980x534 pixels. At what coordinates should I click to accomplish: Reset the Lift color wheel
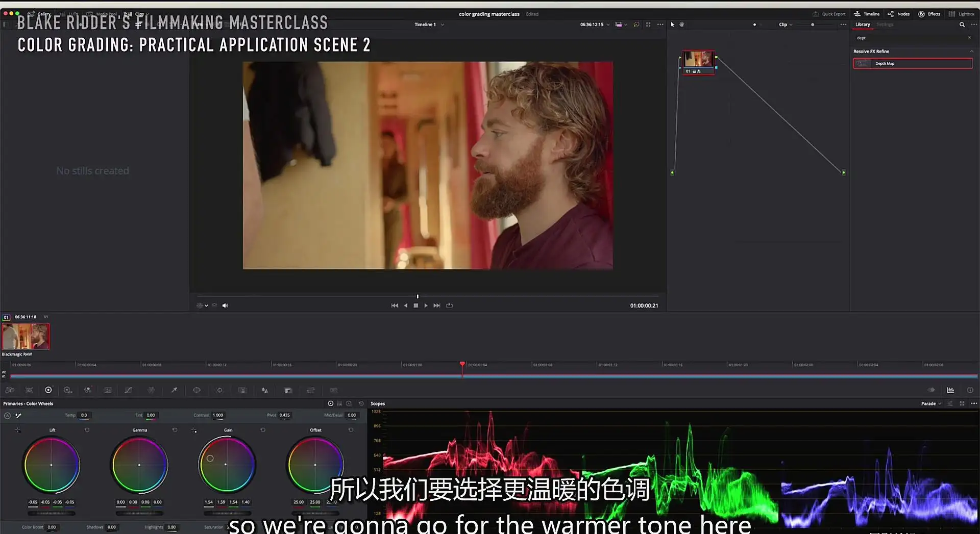click(87, 430)
